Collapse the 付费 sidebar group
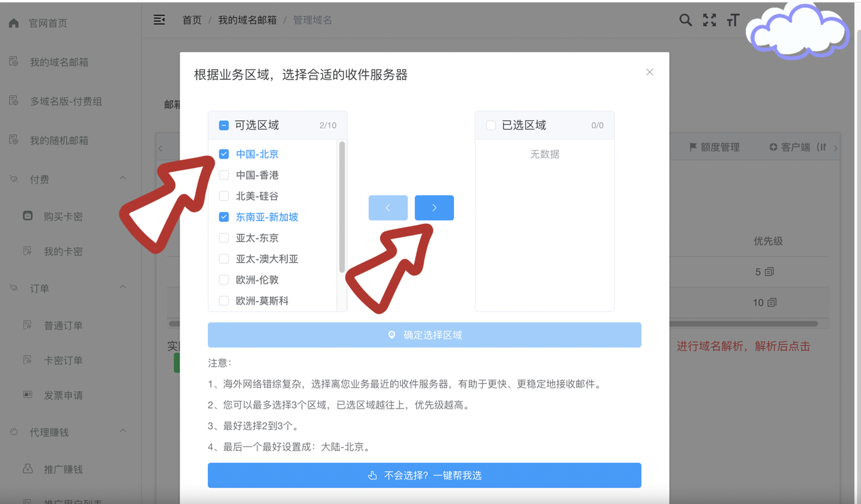Image resolution: width=861 pixels, height=504 pixels. [x=122, y=179]
